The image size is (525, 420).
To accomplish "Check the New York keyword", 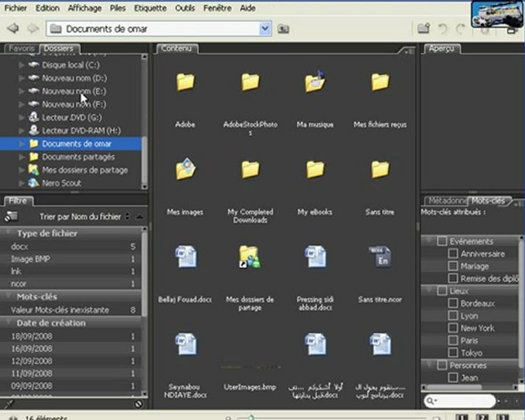I will [453, 328].
